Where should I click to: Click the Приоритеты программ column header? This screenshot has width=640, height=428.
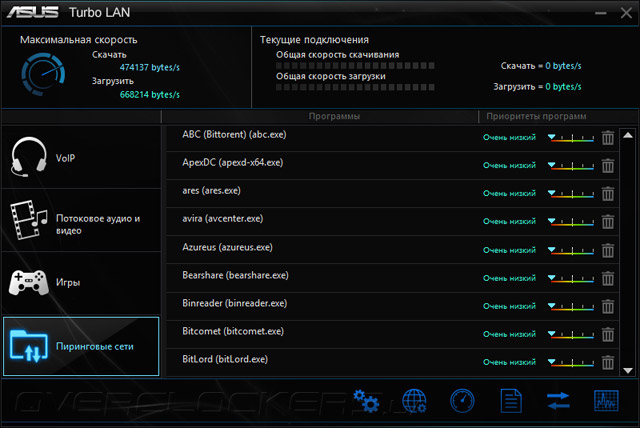click(x=536, y=116)
